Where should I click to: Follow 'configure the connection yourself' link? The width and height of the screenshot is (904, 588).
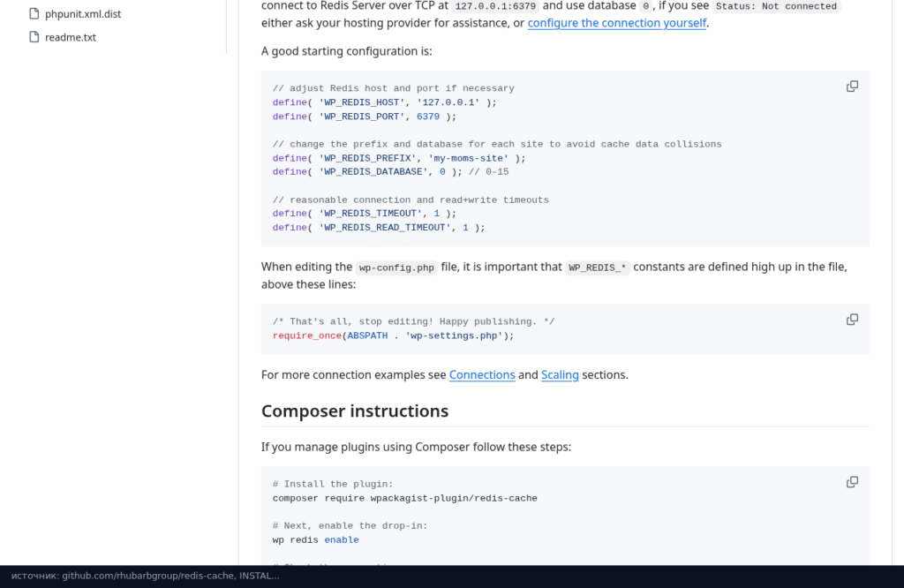coord(617,23)
